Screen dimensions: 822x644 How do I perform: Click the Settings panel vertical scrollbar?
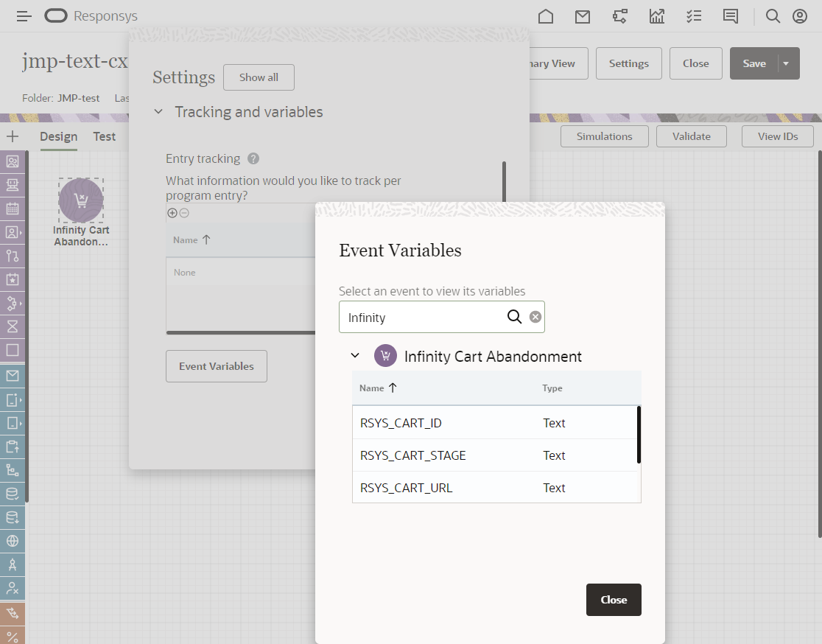(x=504, y=181)
